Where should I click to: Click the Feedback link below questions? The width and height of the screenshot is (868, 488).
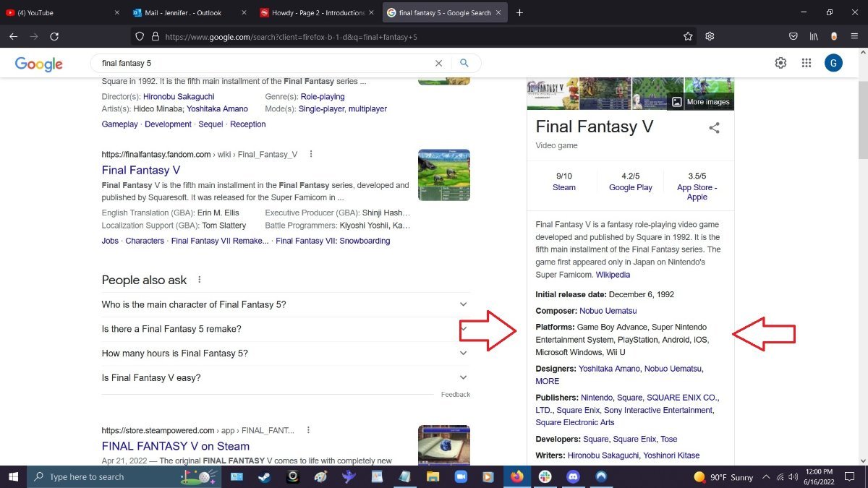(456, 395)
